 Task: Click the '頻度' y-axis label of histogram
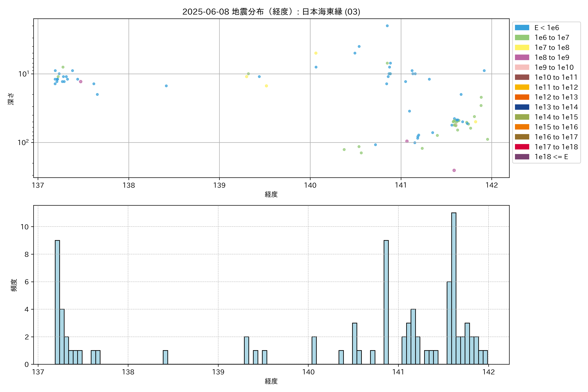pos(14,285)
